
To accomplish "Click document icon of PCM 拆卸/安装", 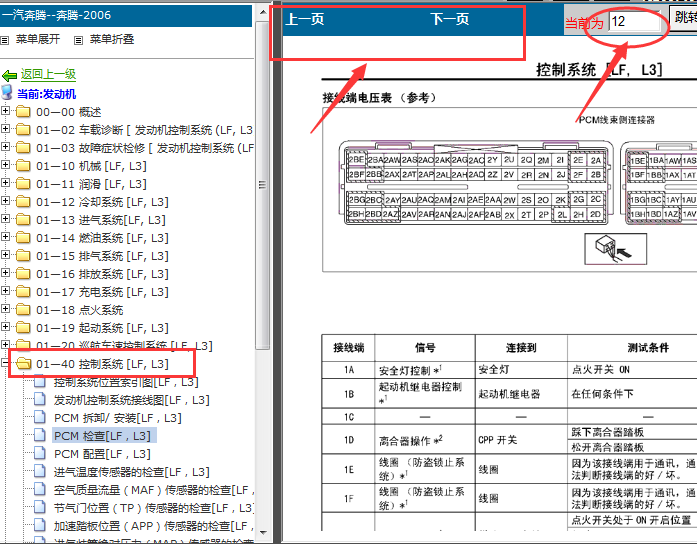I will (40, 417).
